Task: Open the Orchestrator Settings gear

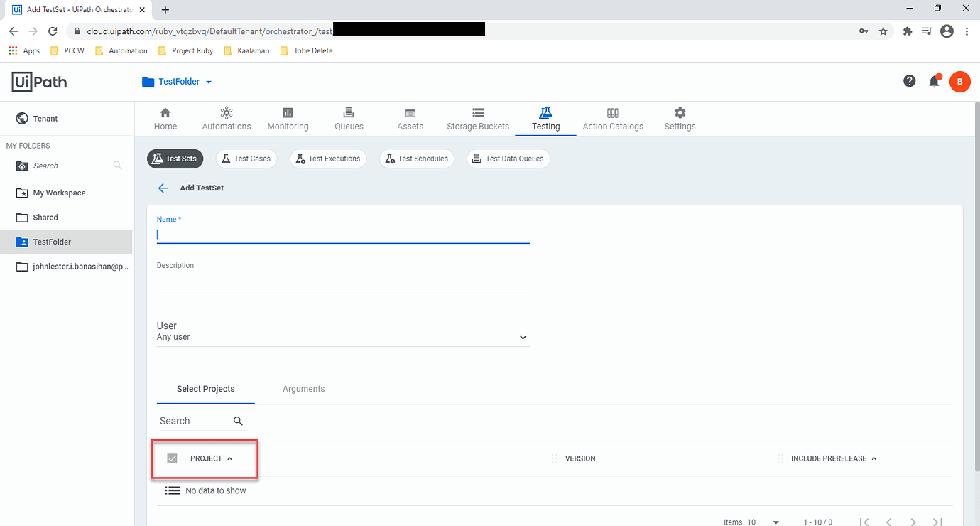Action: coord(679,118)
